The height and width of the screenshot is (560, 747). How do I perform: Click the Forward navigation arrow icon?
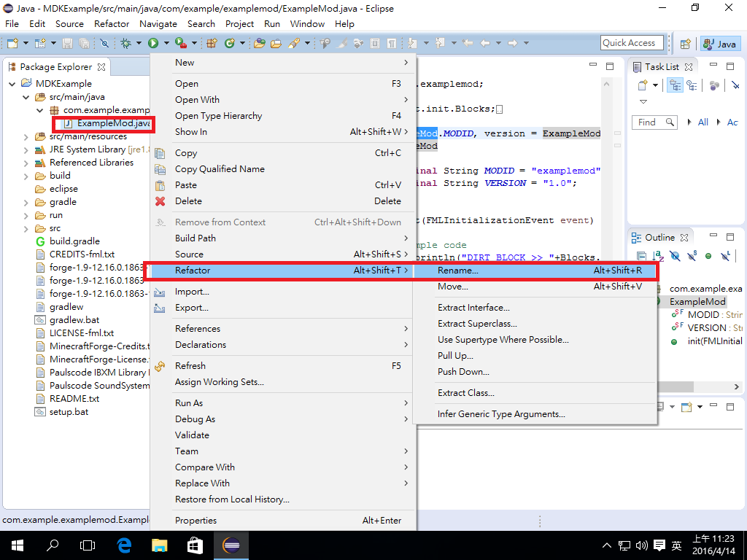point(513,43)
